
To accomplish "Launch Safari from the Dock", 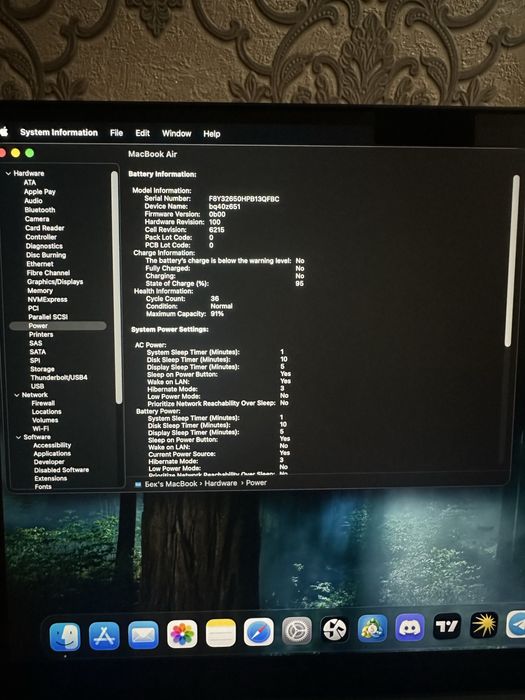I will coord(259,632).
